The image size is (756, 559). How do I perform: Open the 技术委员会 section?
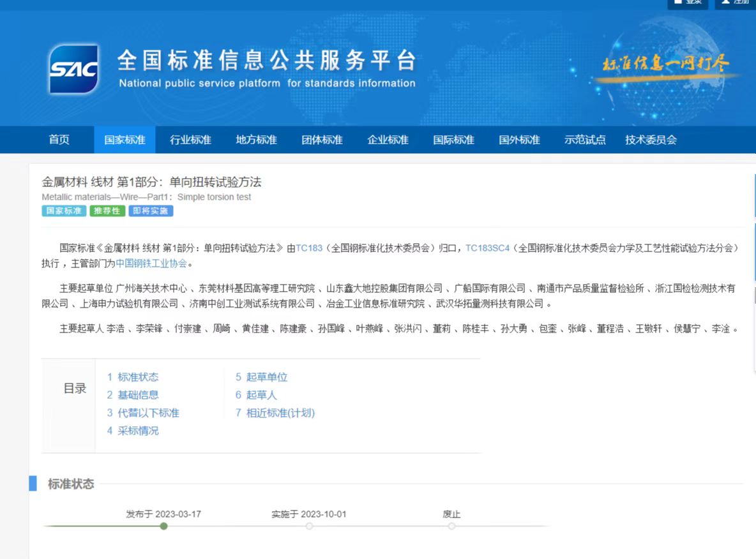pyautogui.click(x=651, y=140)
